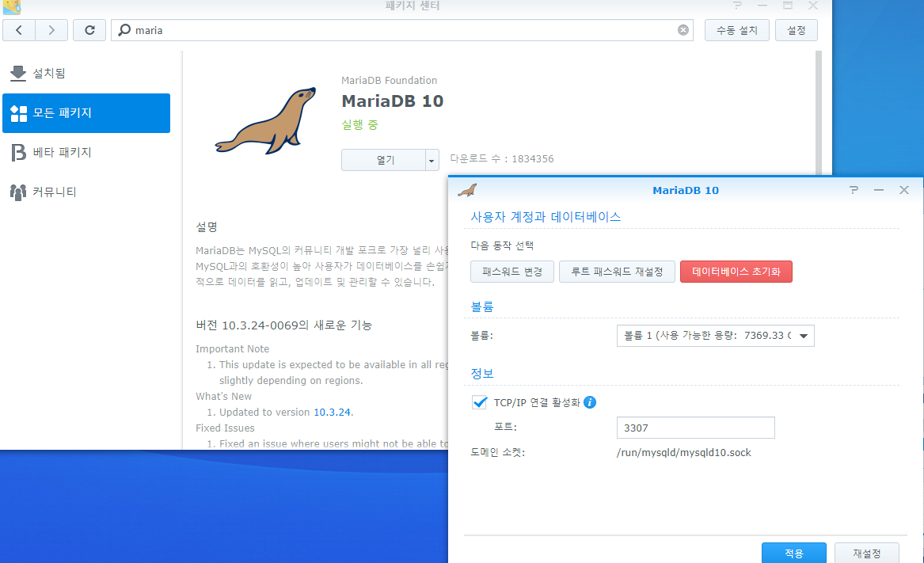Open Package Center 설정 button

[x=796, y=30]
